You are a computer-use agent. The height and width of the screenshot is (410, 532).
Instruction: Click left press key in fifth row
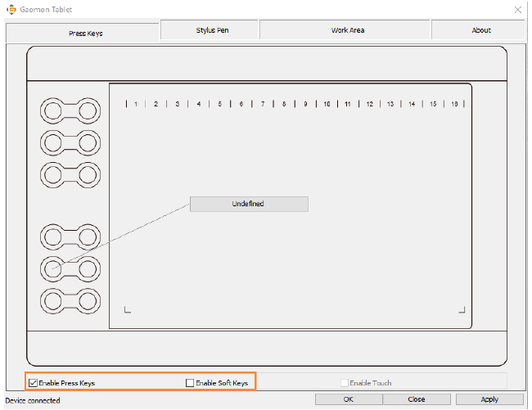(53, 269)
